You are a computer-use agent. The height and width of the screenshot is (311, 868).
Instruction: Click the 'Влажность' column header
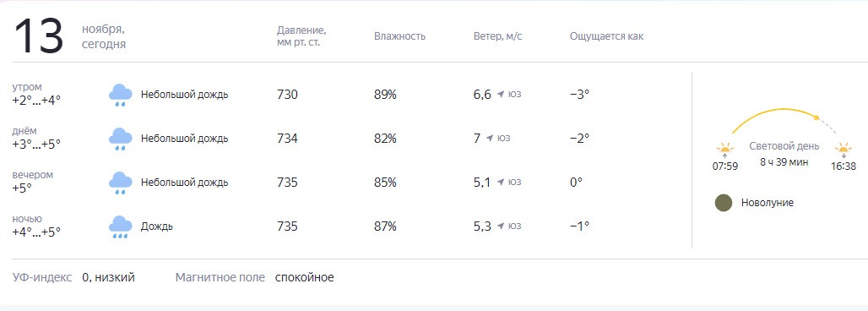[399, 36]
